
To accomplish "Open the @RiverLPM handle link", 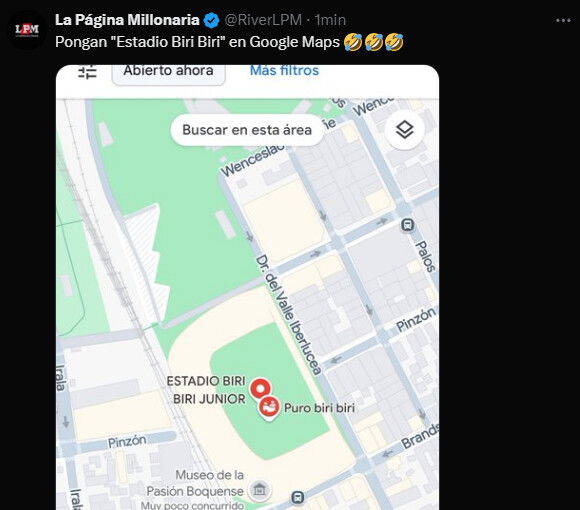I will (263, 20).
